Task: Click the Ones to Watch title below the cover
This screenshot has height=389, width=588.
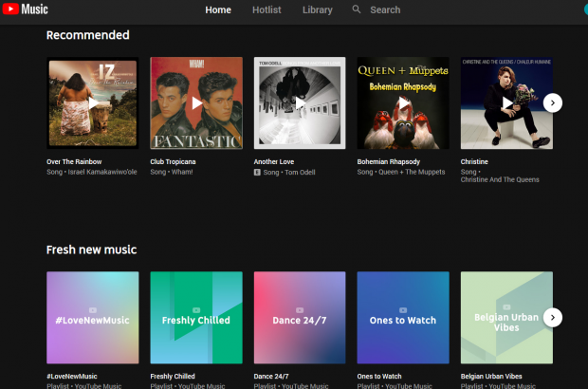Action: click(x=379, y=377)
